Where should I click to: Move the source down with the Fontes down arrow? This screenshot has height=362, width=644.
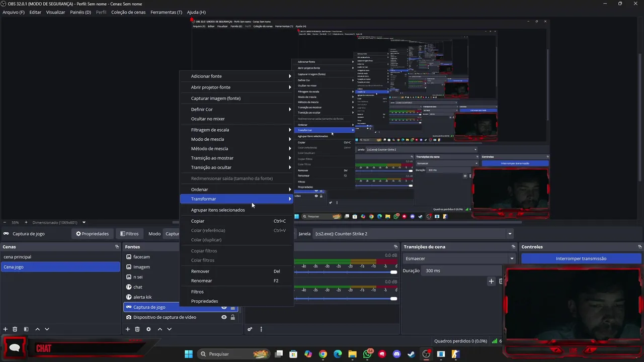tap(170, 329)
